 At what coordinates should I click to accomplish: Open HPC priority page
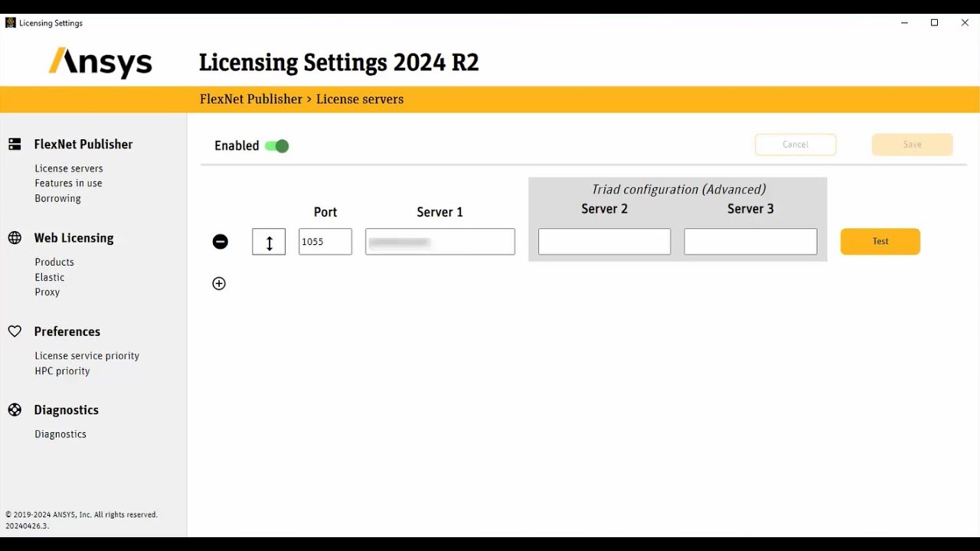coord(62,371)
